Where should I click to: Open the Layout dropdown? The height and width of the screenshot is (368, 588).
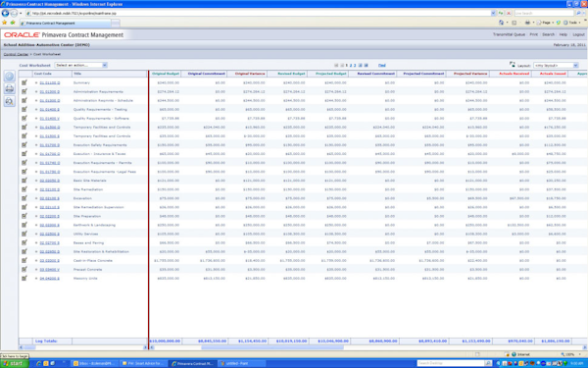click(556, 66)
